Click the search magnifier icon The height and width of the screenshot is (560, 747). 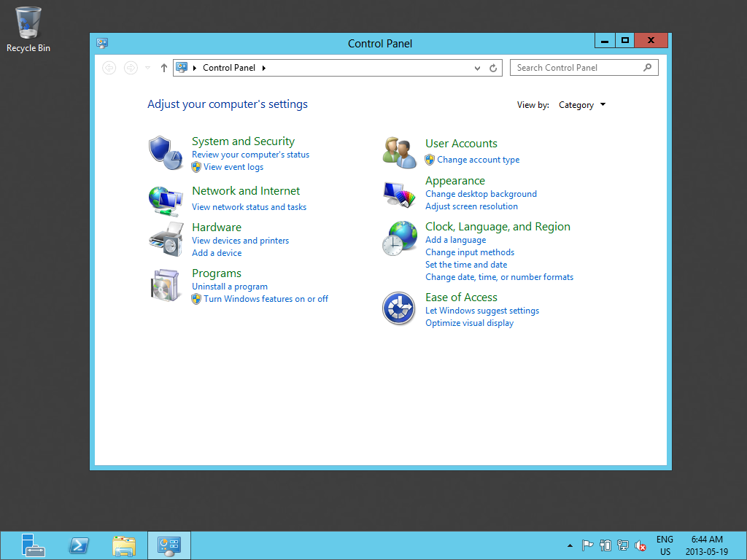click(647, 68)
